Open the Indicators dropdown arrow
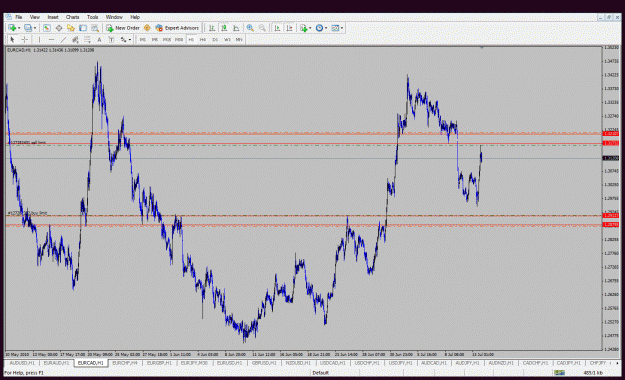This screenshot has height=380, width=625. pos(310,28)
